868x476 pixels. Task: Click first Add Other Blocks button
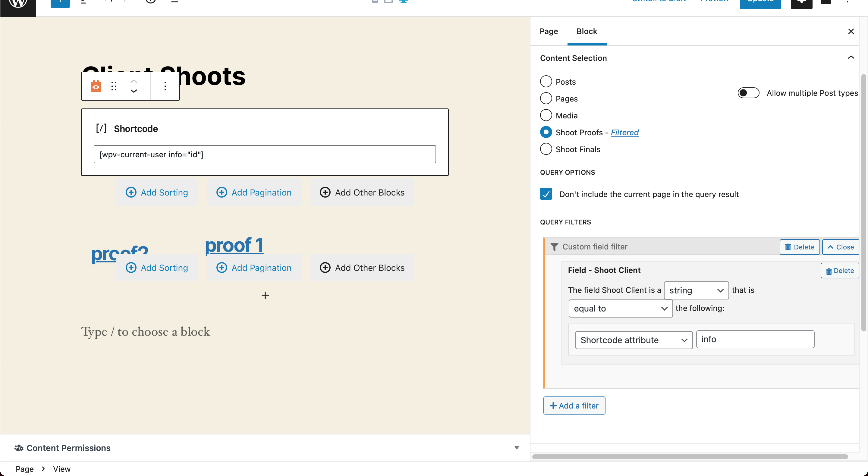pyautogui.click(x=362, y=192)
